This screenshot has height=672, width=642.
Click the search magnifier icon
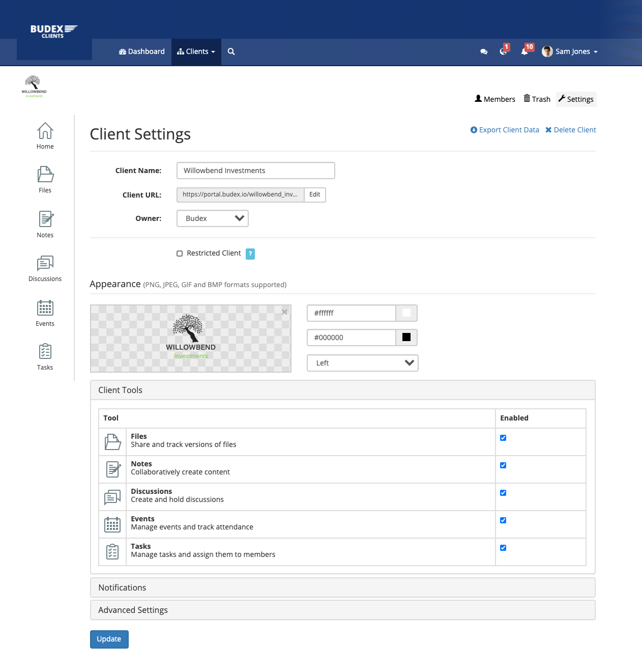(x=231, y=51)
